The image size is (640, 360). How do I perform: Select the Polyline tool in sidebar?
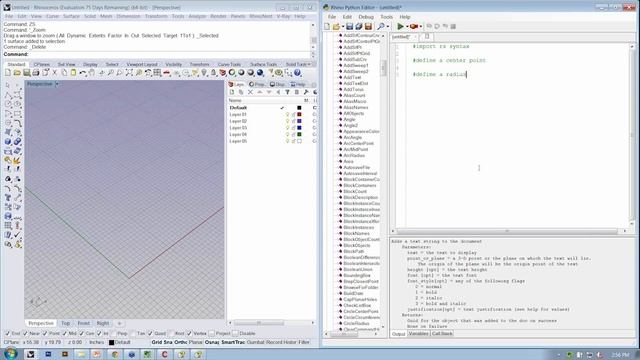pos(8,95)
